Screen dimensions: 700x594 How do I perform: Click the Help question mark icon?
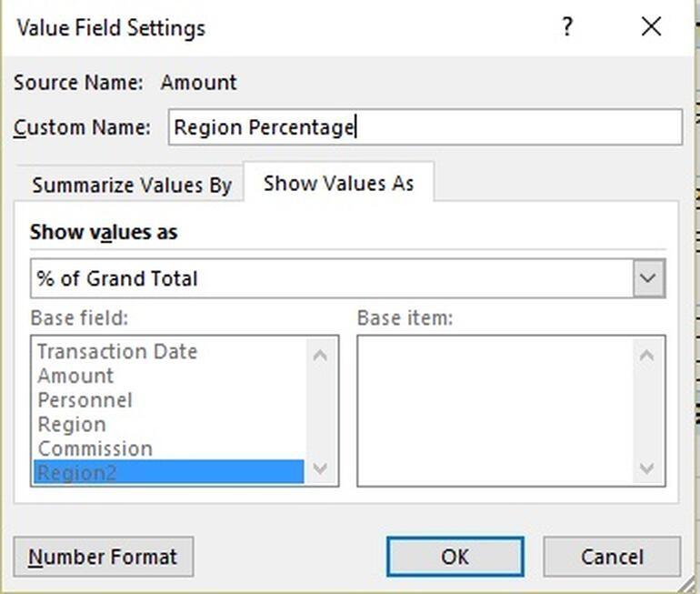[x=567, y=27]
